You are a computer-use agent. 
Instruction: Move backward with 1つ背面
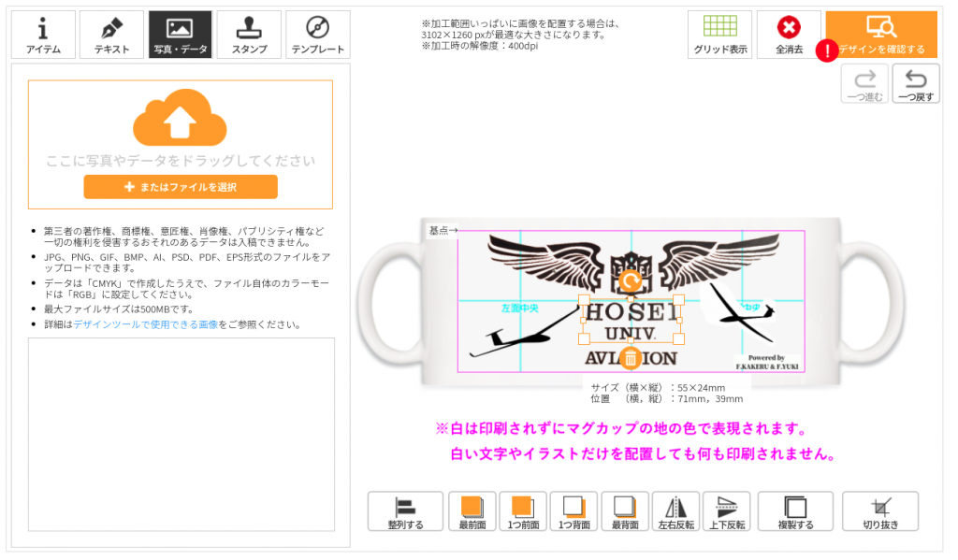point(573,511)
